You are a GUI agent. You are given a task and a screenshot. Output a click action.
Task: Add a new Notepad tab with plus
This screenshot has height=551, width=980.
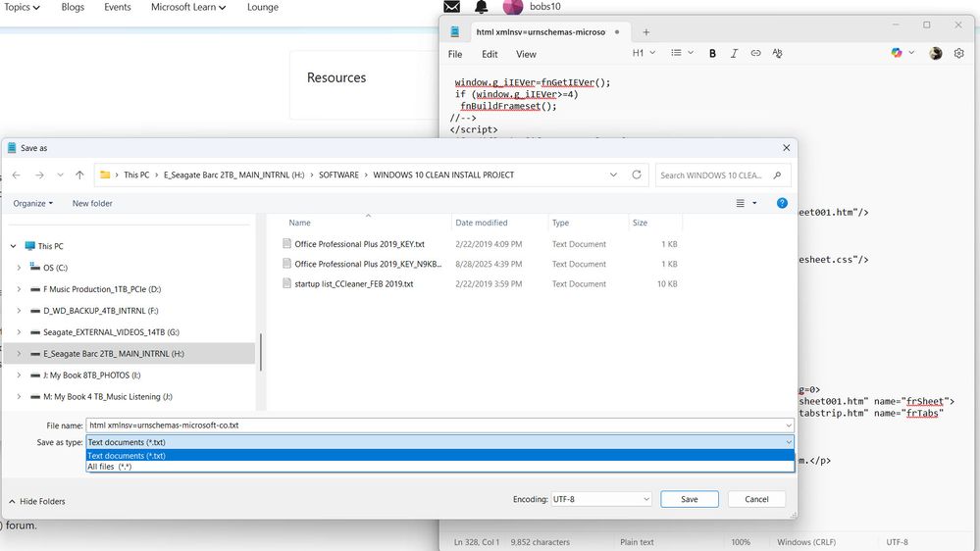(646, 31)
